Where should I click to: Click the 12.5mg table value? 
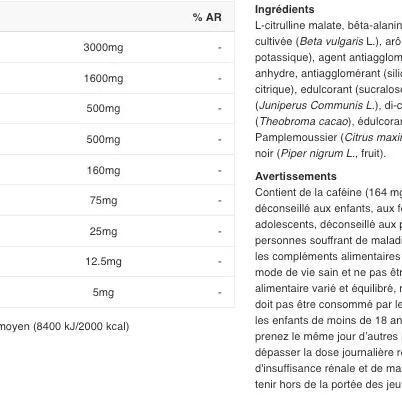pyautogui.click(x=103, y=262)
